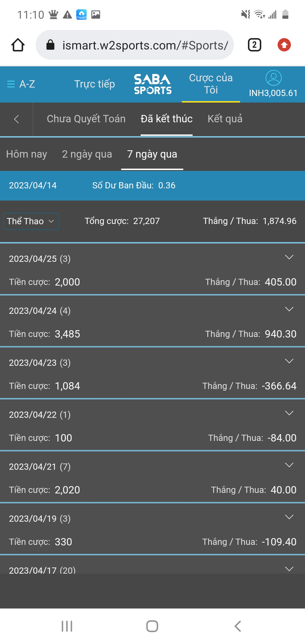
Task: Open the user account profile icon
Action: pos(273,78)
